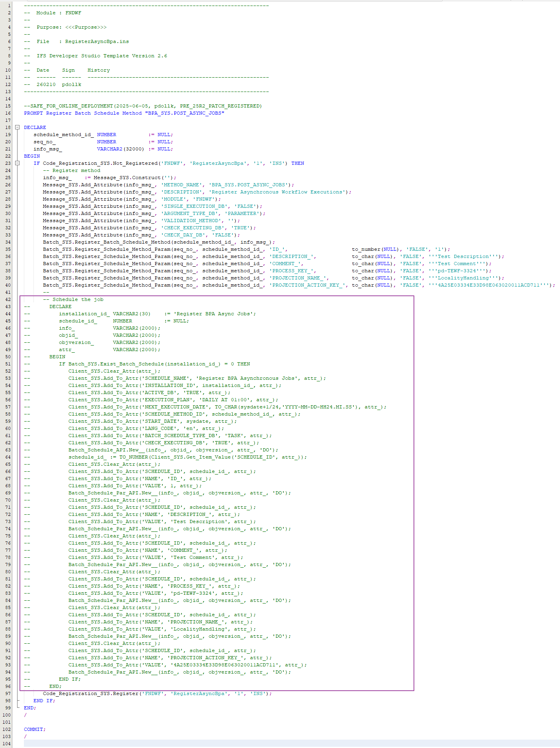Click the commented 'pd-TEWF-3324' VALUE line

pos(156,593)
